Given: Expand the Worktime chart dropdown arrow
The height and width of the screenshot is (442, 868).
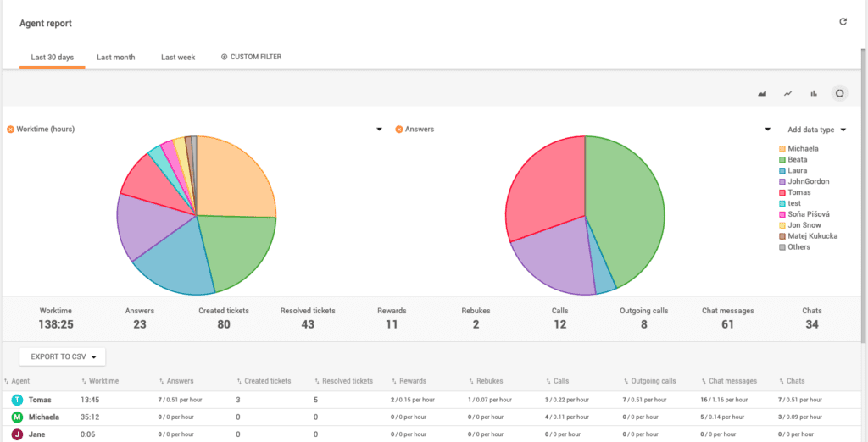Looking at the screenshot, I should click(x=379, y=130).
